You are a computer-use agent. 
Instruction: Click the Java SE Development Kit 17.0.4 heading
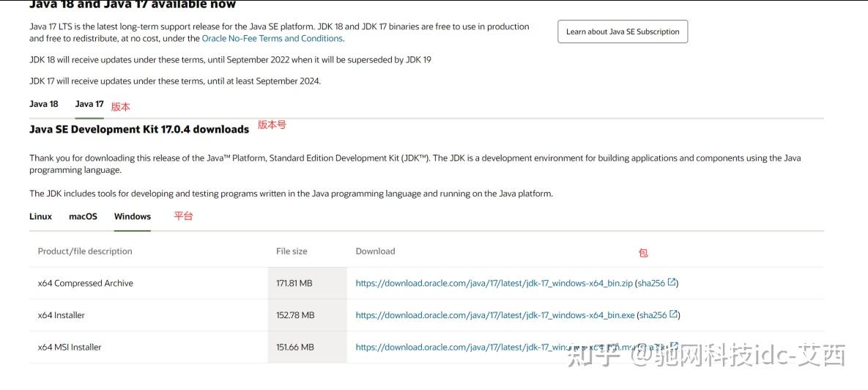click(x=139, y=129)
